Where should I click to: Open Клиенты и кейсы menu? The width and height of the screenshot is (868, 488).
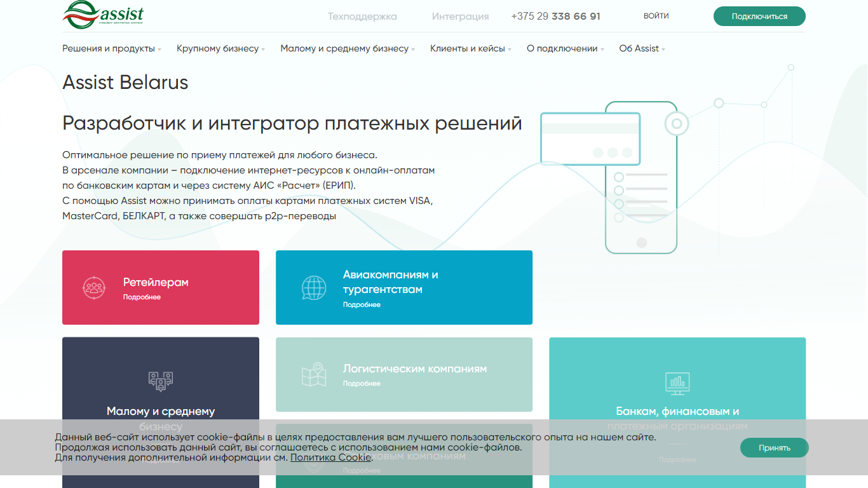pyautogui.click(x=468, y=48)
